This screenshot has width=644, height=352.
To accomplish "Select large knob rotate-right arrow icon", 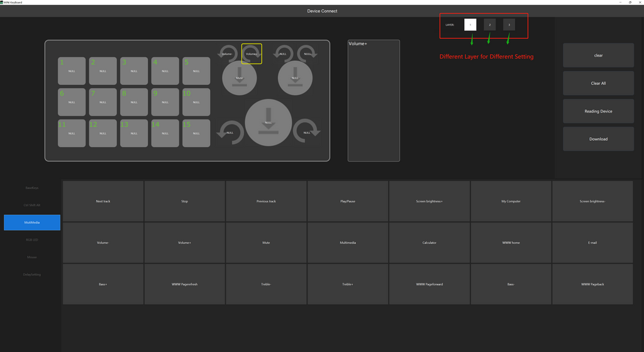I will (x=307, y=131).
